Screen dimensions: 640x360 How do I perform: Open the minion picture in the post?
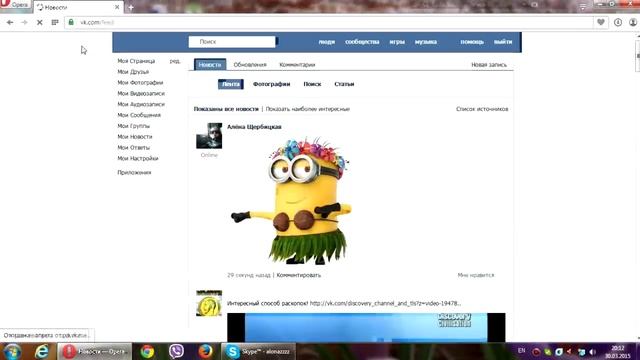click(x=291, y=200)
